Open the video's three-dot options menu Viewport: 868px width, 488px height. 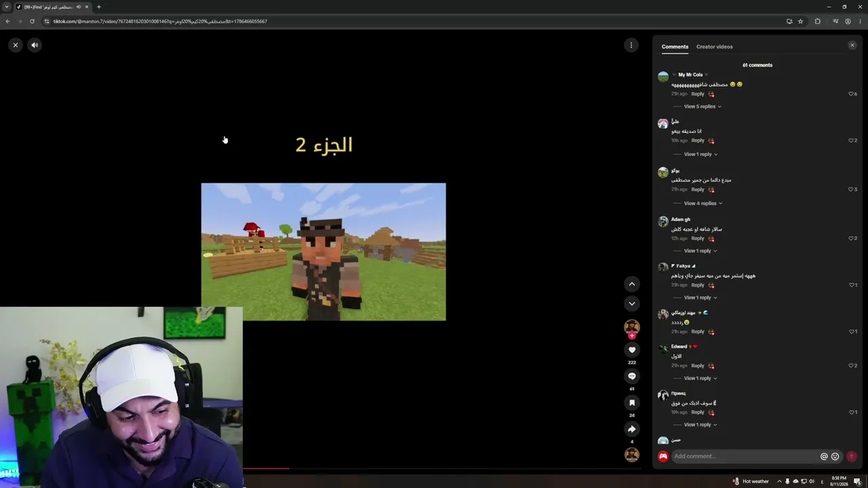click(x=631, y=45)
